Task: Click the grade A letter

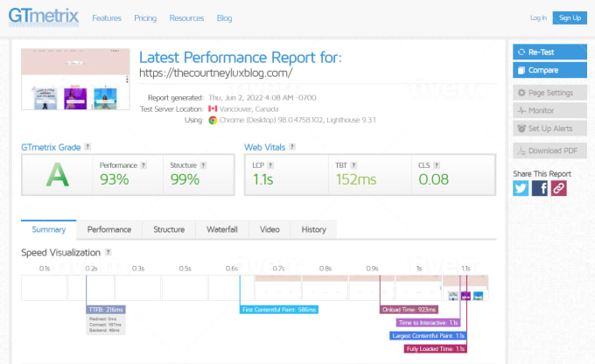Action: (x=57, y=175)
